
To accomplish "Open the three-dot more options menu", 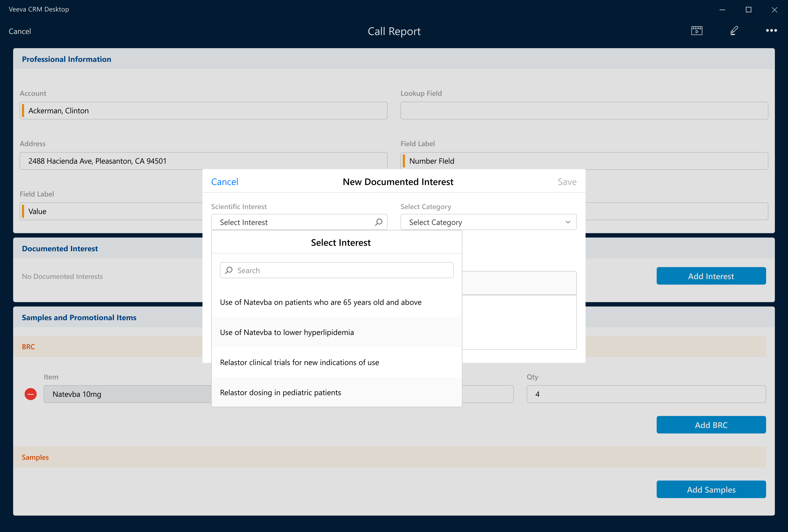I will point(771,31).
